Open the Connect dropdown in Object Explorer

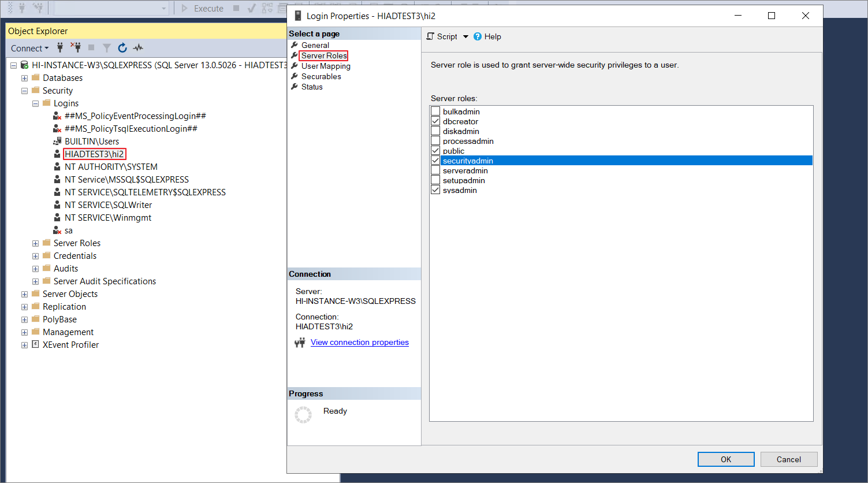click(30, 49)
